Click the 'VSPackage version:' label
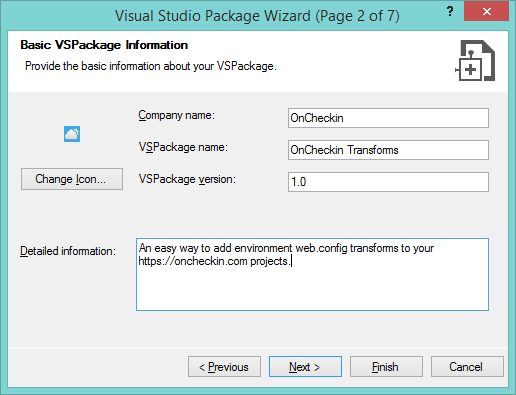Screen dimensions: 516x395 187,179
